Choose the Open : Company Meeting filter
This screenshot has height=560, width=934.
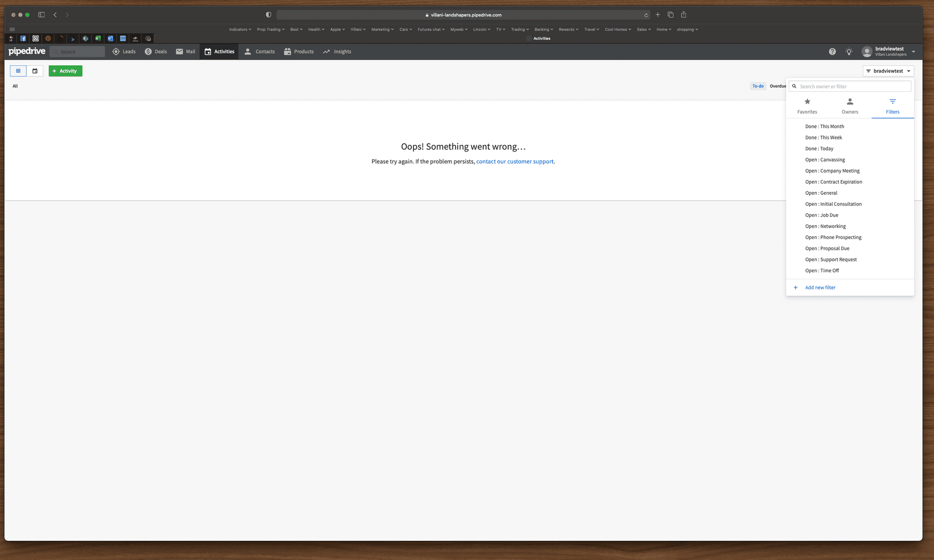pos(850,171)
